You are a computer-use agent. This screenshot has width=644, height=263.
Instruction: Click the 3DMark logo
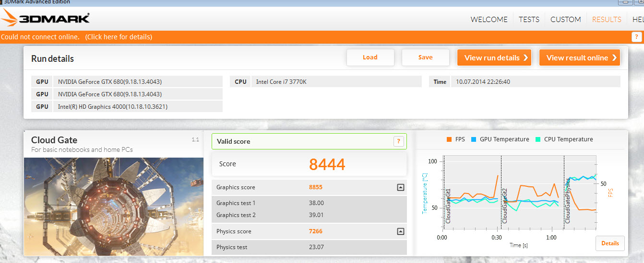pyautogui.click(x=45, y=19)
